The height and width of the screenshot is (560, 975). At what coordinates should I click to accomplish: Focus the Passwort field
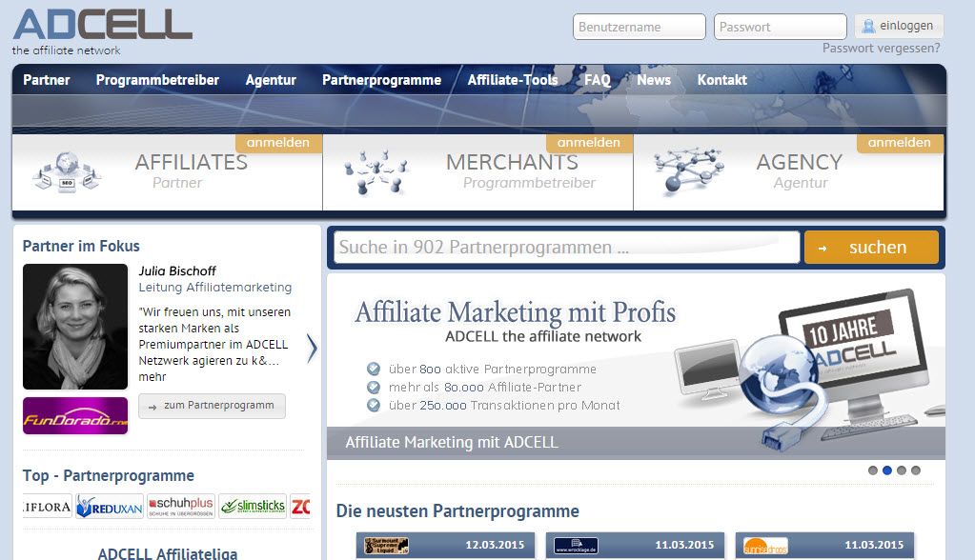point(781,27)
